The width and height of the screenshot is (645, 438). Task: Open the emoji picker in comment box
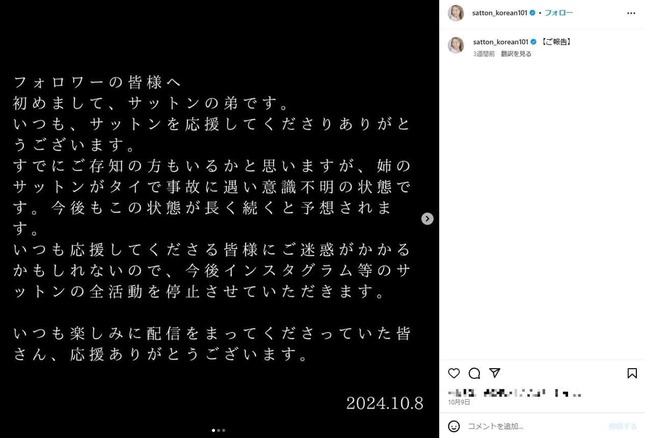coord(454,426)
